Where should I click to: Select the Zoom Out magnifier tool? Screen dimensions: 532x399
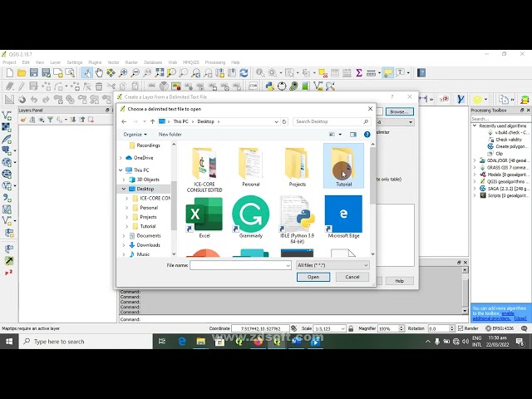pyautogui.click(x=135, y=72)
